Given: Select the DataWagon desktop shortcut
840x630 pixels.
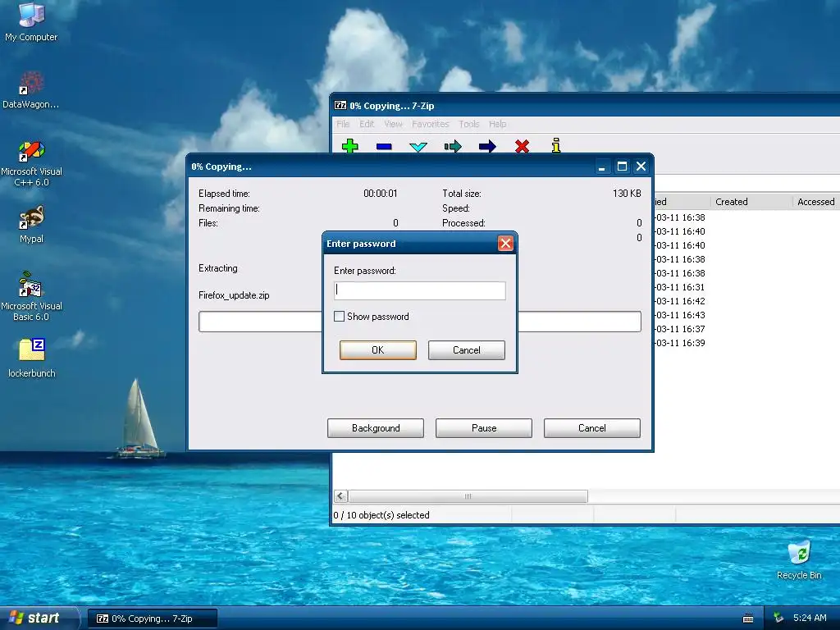Looking at the screenshot, I should tap(31, 89).
